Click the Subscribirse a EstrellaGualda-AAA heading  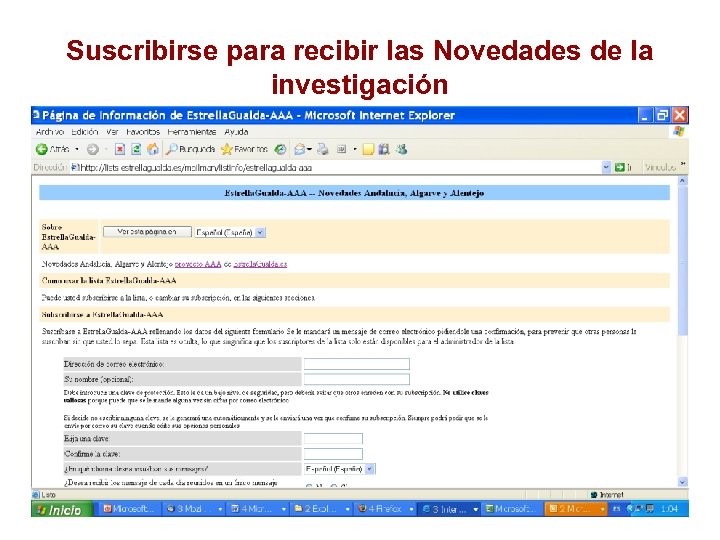tap(102, 315)
